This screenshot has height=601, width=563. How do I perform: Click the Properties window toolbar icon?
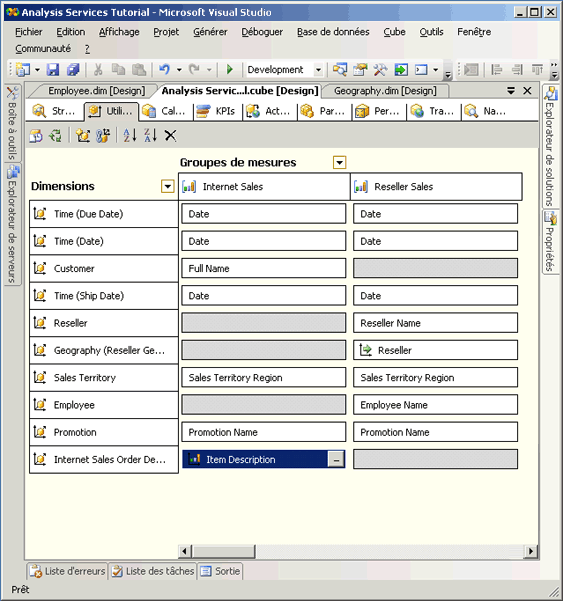point(360,70)
